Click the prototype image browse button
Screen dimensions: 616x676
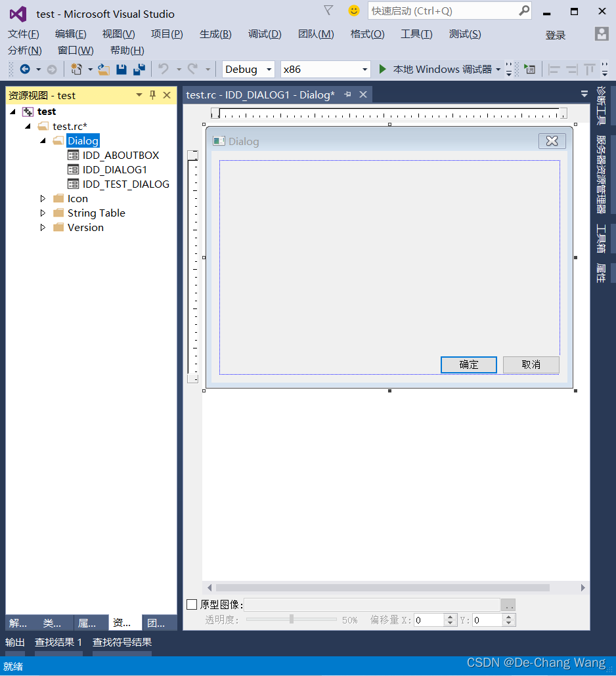[508, 605]
